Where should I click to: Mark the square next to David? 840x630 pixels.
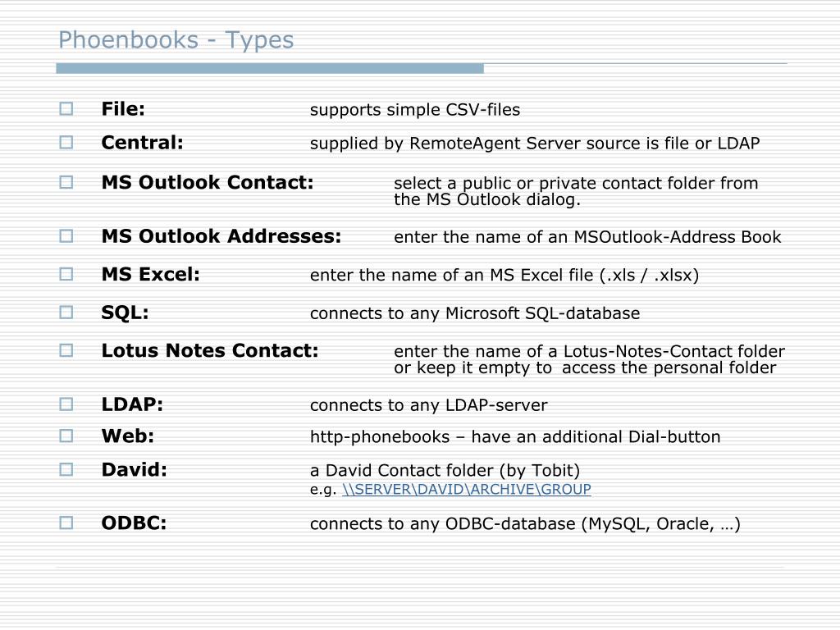pos(66,469)
